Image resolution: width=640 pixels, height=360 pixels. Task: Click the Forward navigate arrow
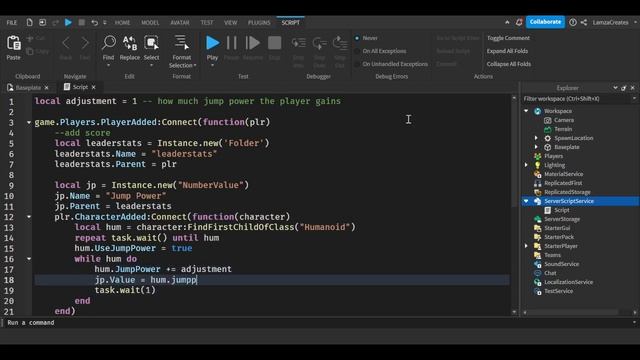click(x=84, y=42)
